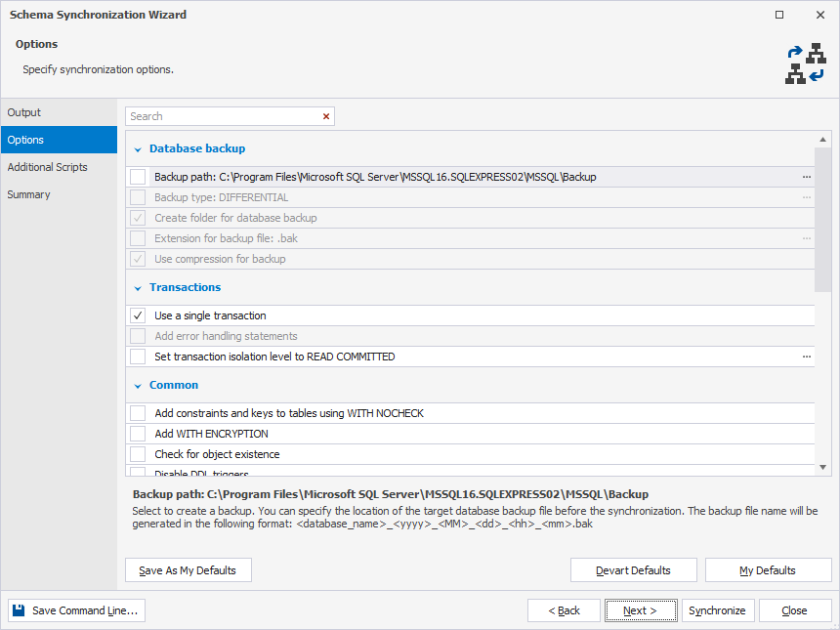The image size is (840, 630).
Task: Click the Backup type ellipsis button
Action: [x=807, y=197]
